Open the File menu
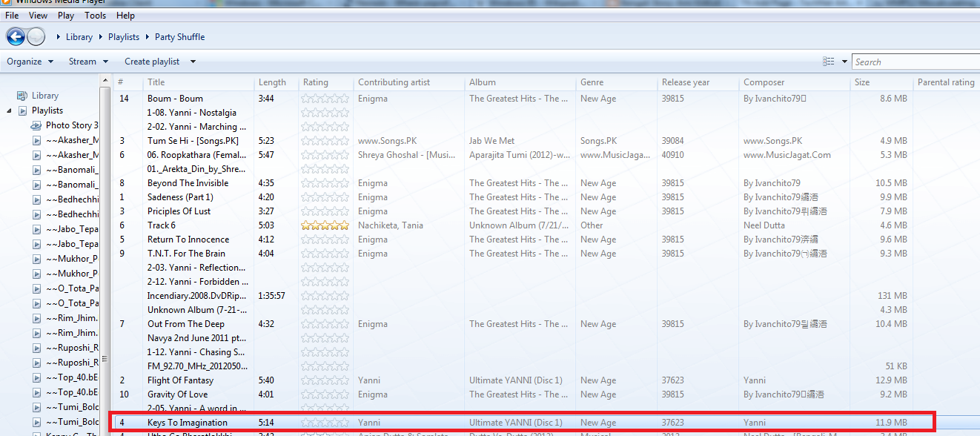This screenshot has width=980, height=436. (12, 16)
